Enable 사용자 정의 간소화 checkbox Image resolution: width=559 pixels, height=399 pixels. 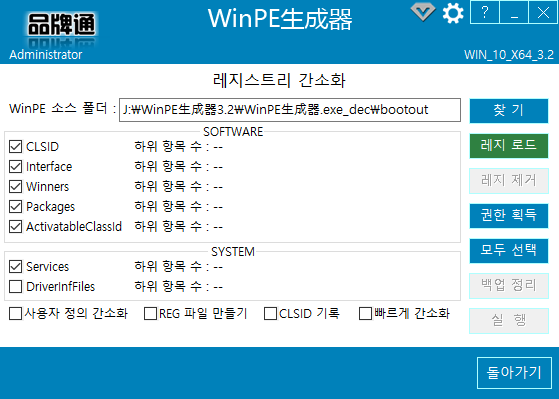point(15,313)
